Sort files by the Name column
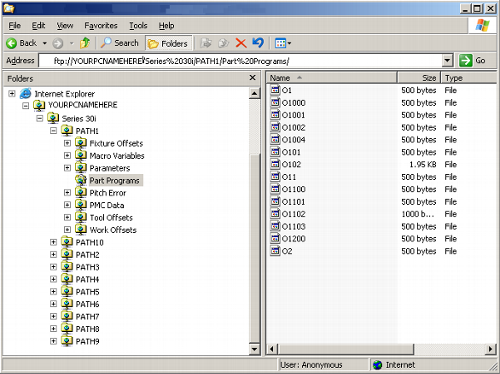The width and height of the screenshot is (500, 374). pyautogui.click(x=332, y=78)
